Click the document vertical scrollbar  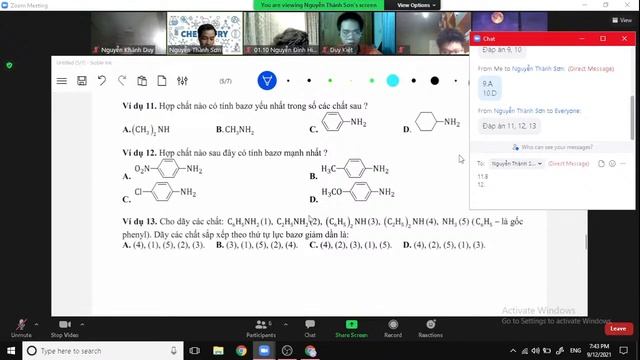point(586,242)
